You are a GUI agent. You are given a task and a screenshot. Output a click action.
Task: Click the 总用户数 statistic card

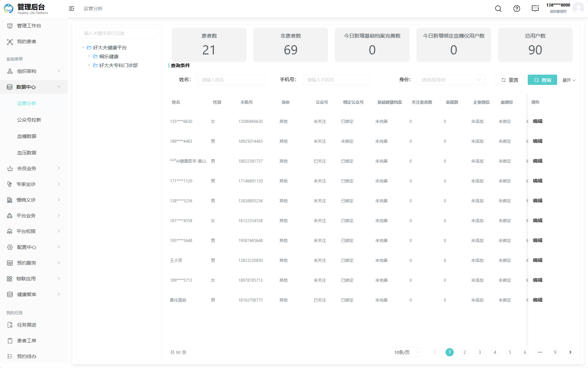click(x=535, y=45)
